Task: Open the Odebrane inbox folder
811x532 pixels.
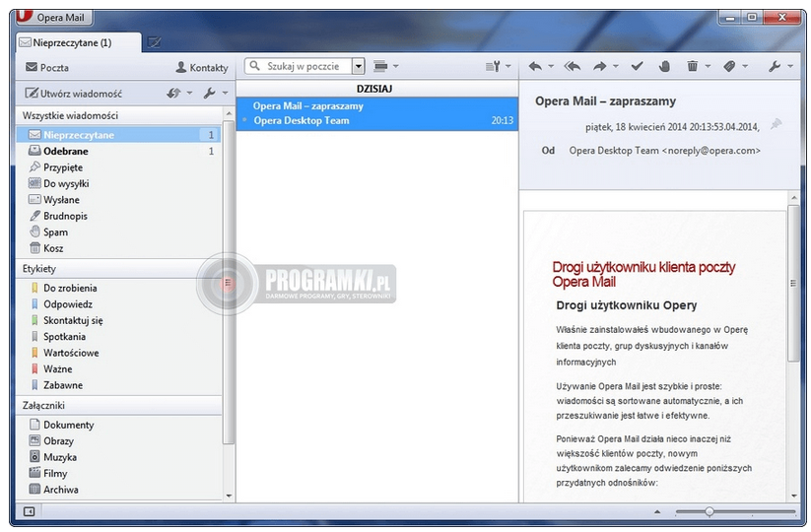Action: coord(118,151)
